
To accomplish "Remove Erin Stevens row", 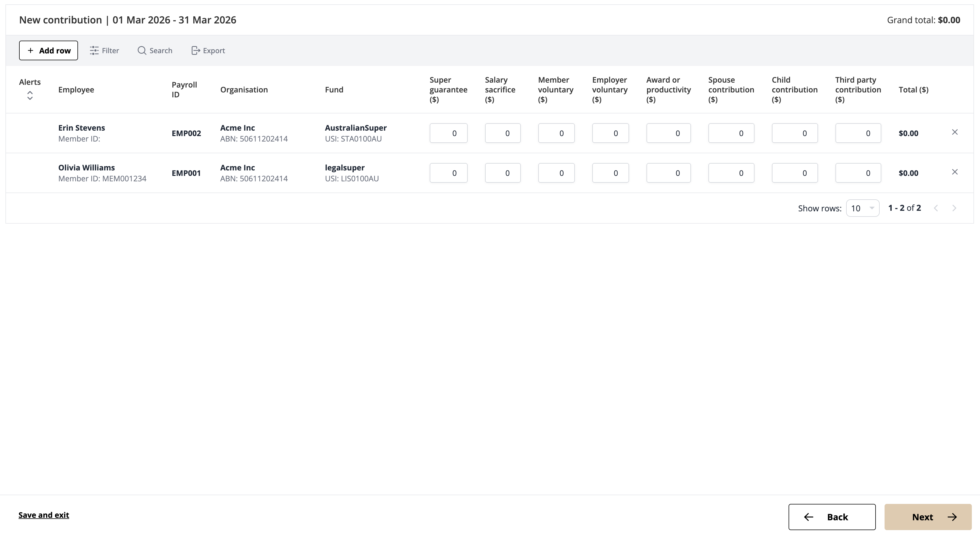I will coord(955,132).
